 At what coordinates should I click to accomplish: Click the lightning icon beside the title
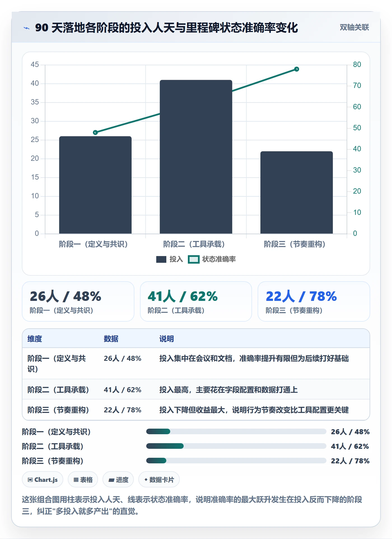(x=27, y=28)
